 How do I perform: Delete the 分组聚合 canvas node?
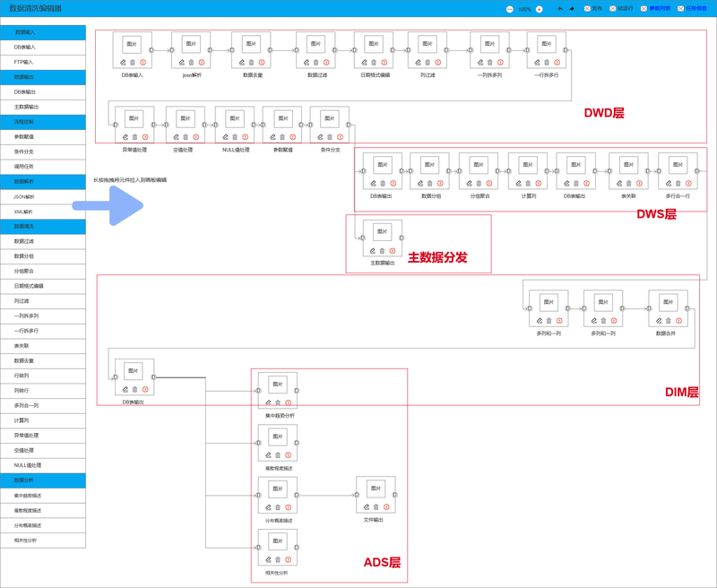click(479, 184)
